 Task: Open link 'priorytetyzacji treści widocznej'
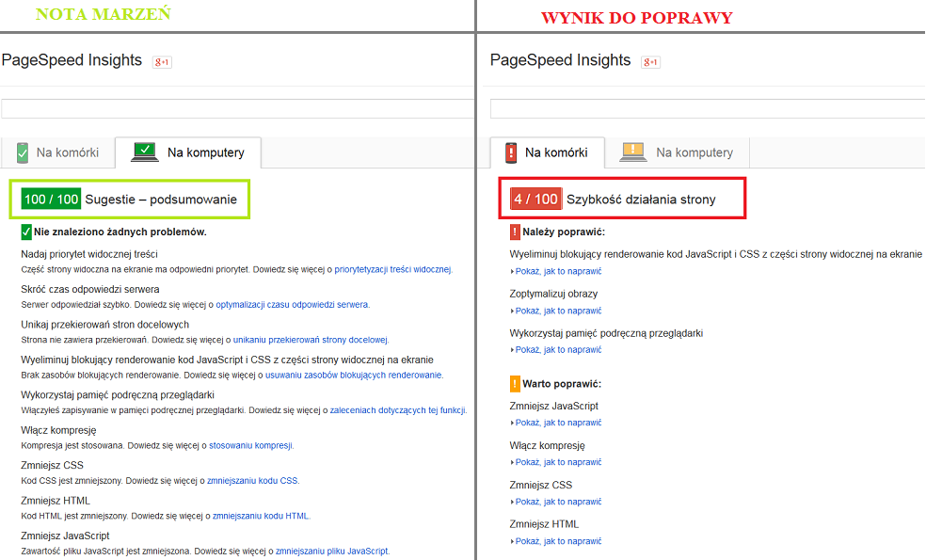(x=392, y=269)
